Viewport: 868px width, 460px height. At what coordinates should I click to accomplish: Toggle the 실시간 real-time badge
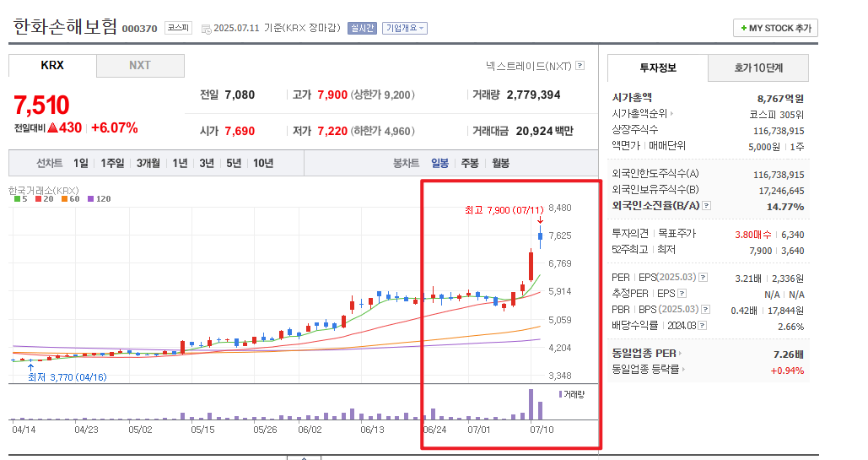362,28
